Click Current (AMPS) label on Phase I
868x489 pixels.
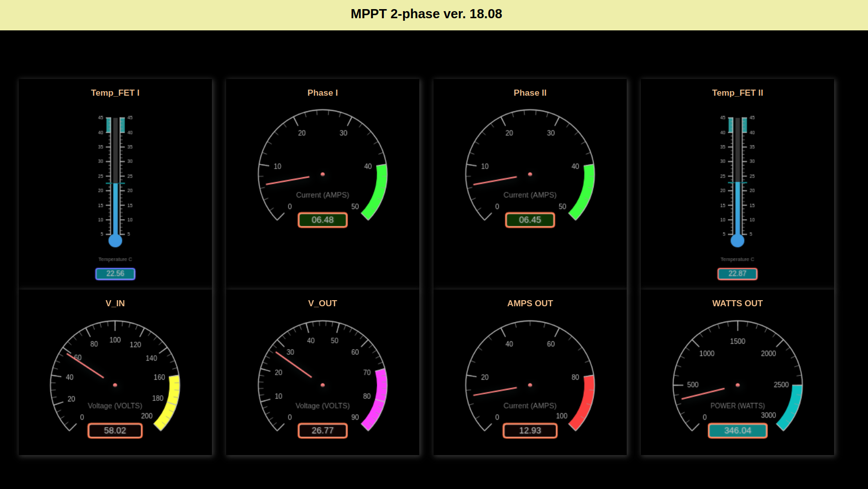(323, 195)
